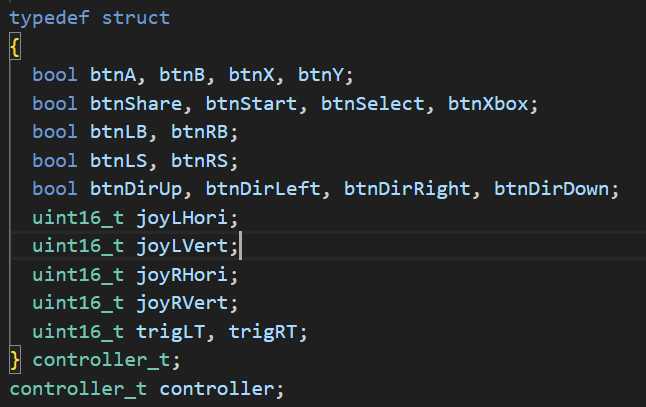
Task: Place cursor on the struct keyword
Action: pos(136,18)
